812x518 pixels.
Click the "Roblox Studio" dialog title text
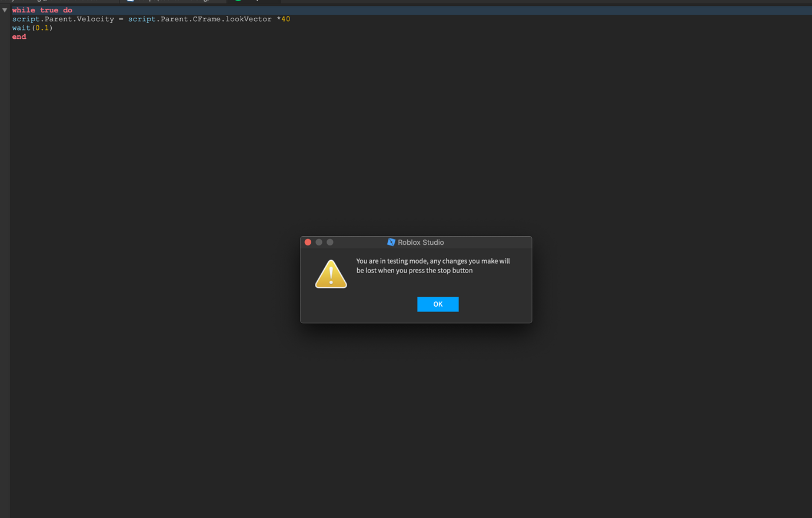click(421, 243)
